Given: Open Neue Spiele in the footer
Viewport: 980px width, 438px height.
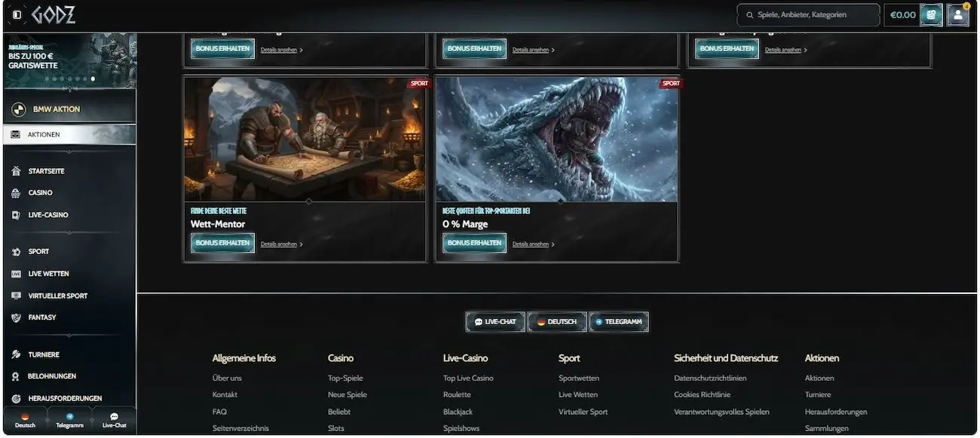Looking at the screenshot, I should (x=348, y=395).
